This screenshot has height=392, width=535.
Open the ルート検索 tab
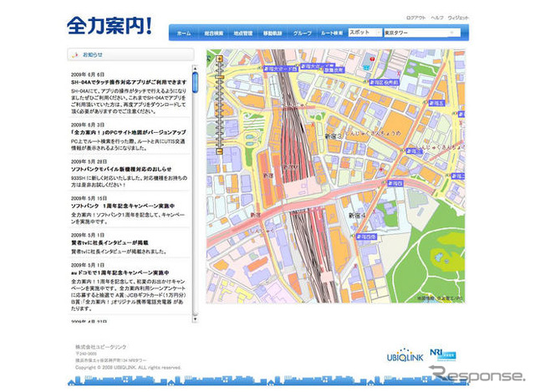[x=332, y=33]
